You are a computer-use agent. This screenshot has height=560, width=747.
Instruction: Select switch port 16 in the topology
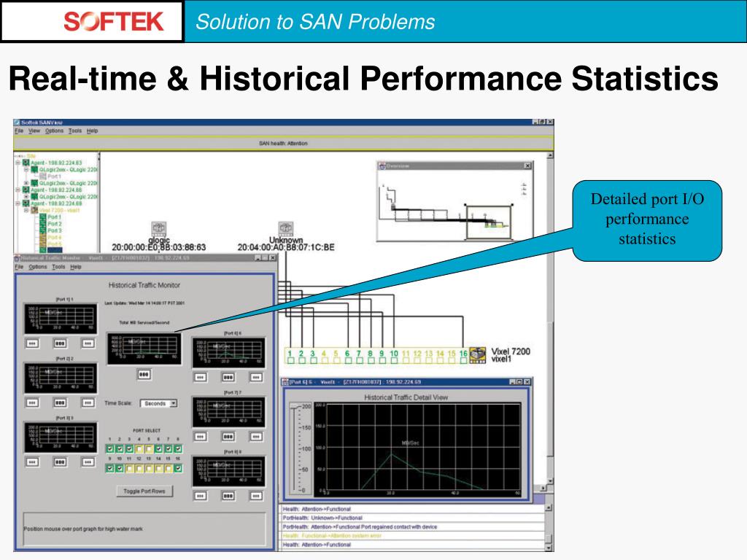pyautogui.click(x=463, y=360)
